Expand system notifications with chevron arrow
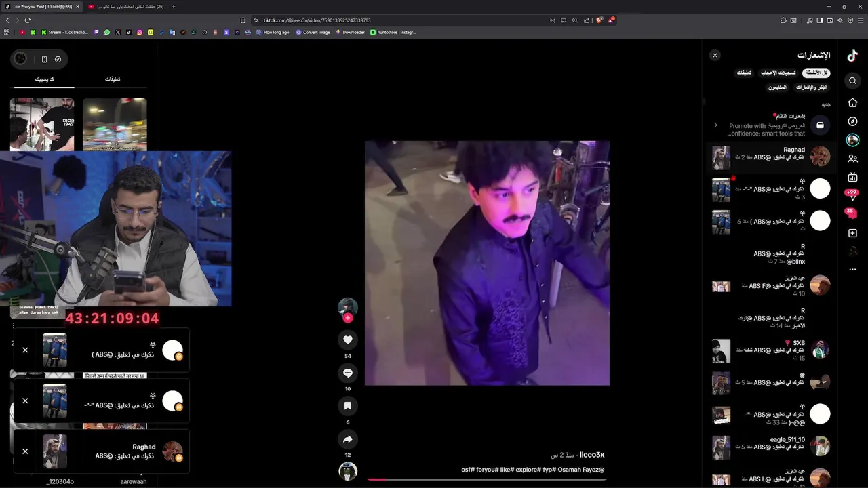868x488 pixels. (x=715, y=125)
